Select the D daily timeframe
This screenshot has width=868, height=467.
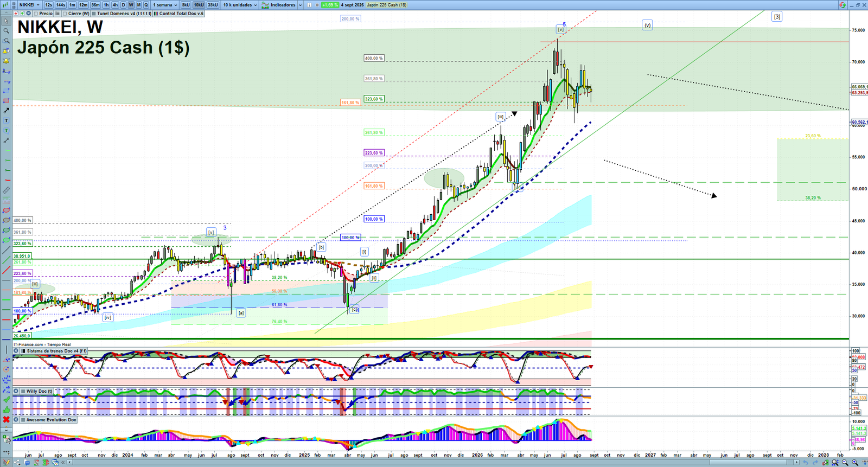123,5
